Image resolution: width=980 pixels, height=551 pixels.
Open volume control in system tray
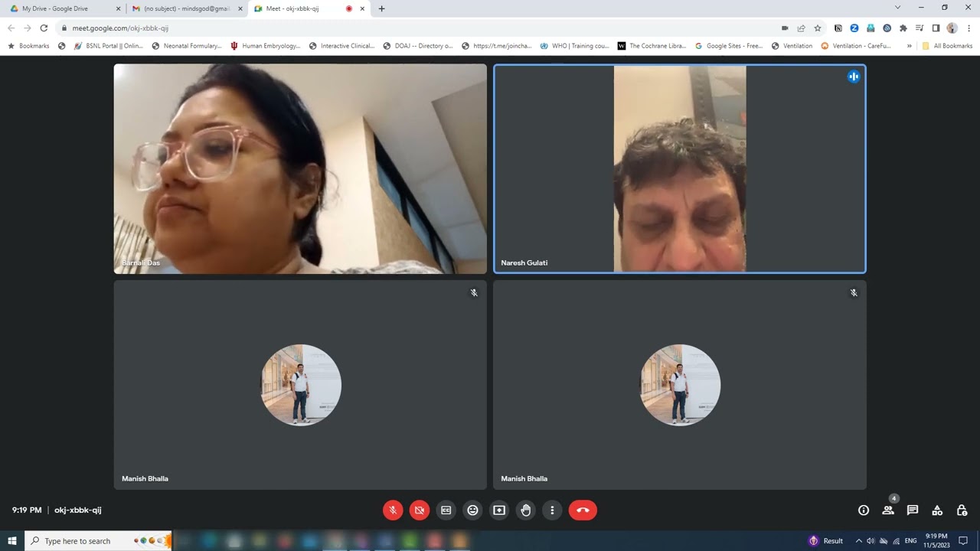871,540
